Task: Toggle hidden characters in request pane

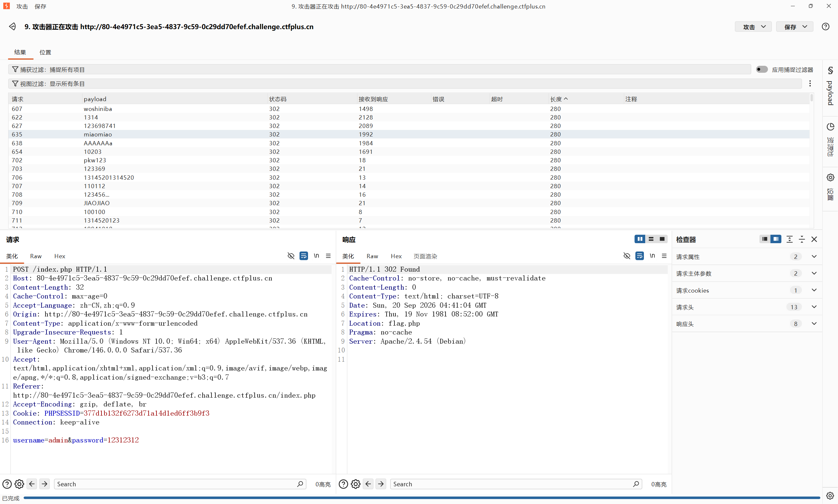Action: pyautogui.click(x=291, y=256)
